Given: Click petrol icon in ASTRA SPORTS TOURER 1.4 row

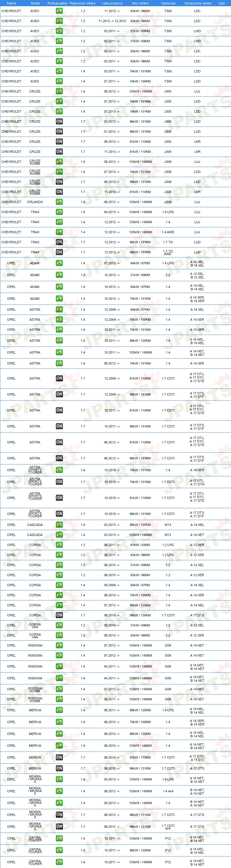Looking at the screenshot, I should pos(59,470).
